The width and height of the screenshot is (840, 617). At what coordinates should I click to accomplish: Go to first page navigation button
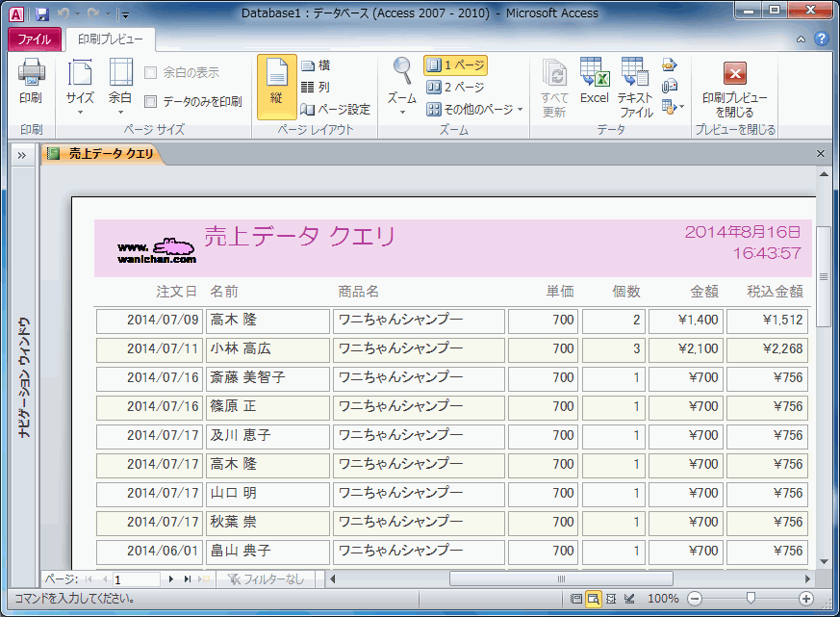[x=89, y=578]
